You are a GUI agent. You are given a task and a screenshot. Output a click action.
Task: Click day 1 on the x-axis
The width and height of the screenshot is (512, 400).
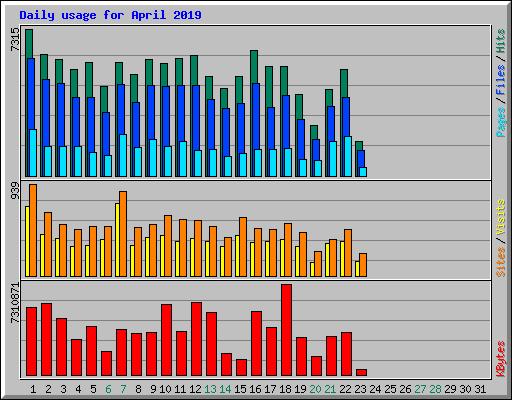click(x=33, y=389)
